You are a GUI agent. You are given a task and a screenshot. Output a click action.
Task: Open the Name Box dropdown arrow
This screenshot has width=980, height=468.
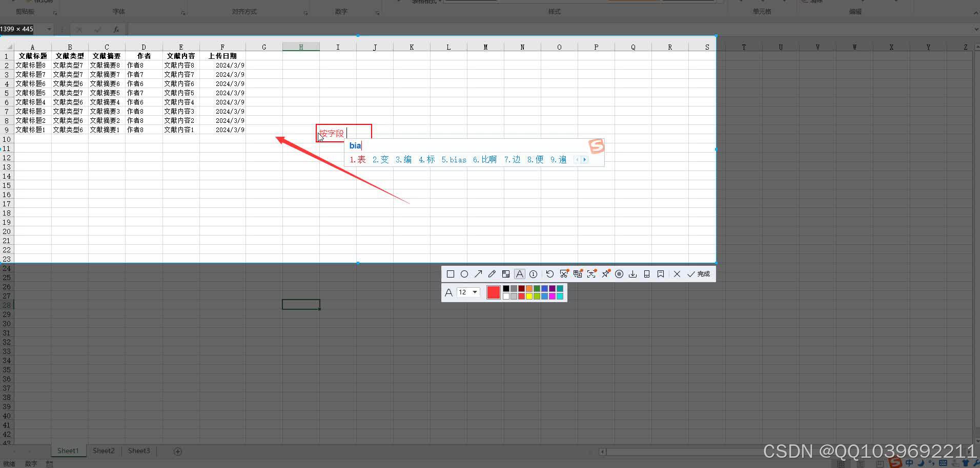pyautogui.click(x=49, y=29)
